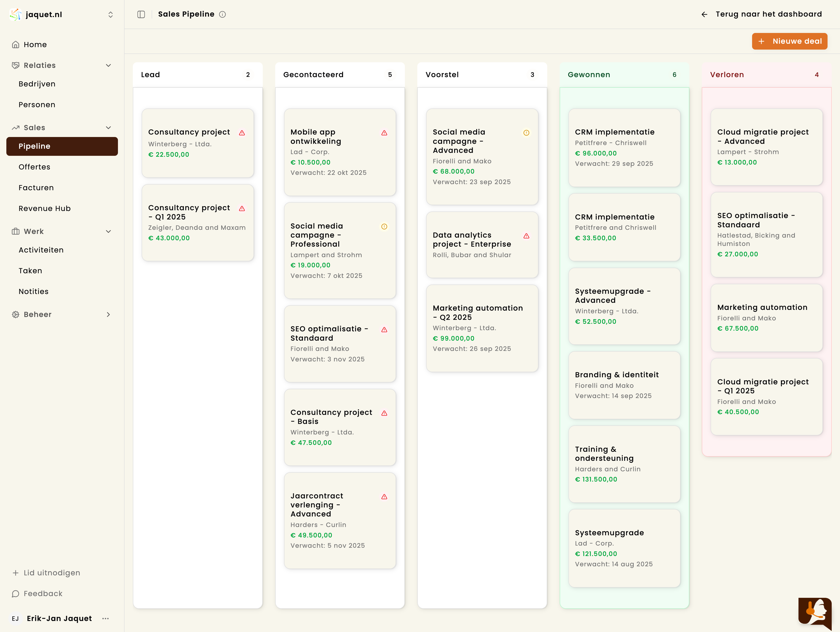This screenshot has height=632, width=840.
Task: Click the three-dots menu beside Erik-Jan Jaquet
Action: pos(105,618)
